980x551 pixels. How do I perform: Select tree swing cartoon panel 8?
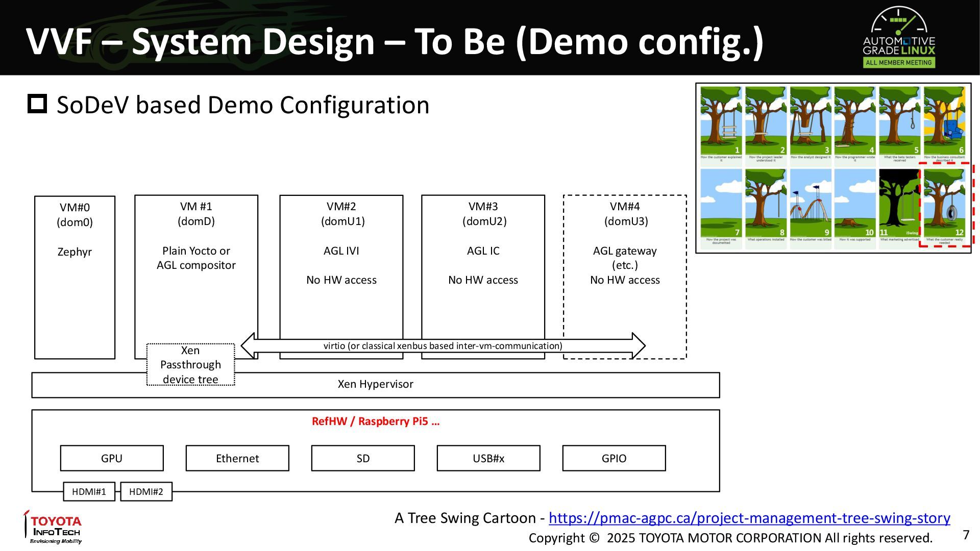[766, 203]
